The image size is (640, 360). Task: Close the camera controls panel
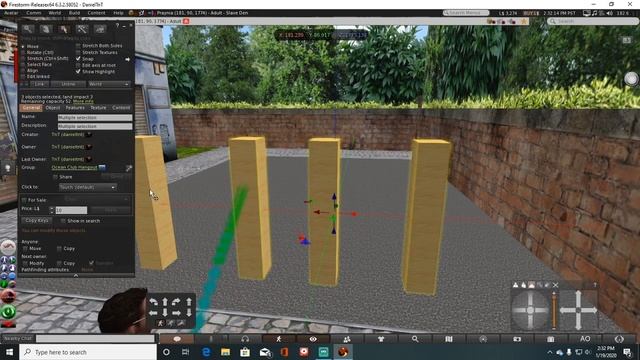click(x=556, y=285)
